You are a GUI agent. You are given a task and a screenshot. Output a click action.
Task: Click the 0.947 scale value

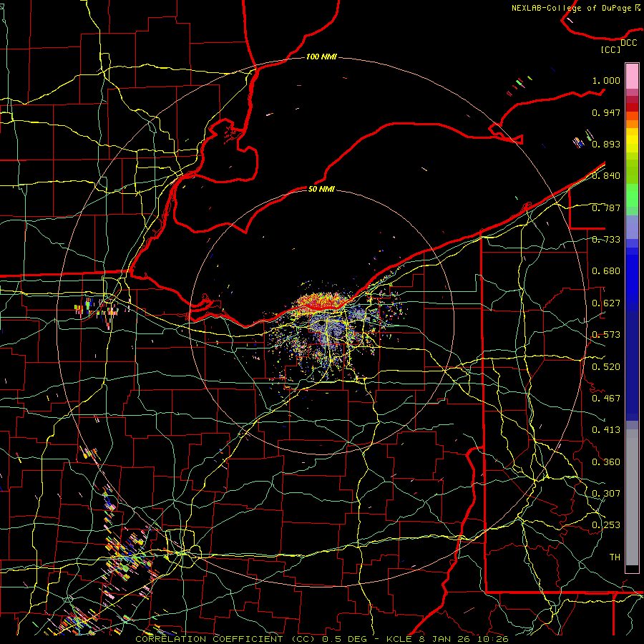coord(606,112)
